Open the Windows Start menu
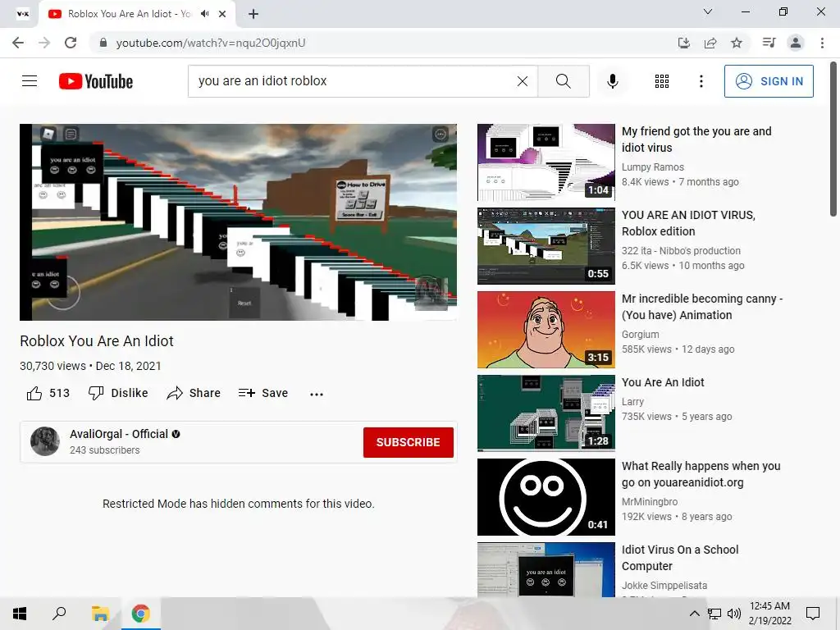The image size is (840, 630). click(20, 614)
